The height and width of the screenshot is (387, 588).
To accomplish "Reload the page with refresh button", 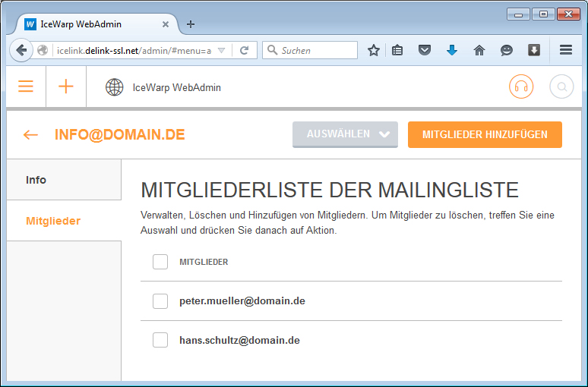I will click(244, 50).
